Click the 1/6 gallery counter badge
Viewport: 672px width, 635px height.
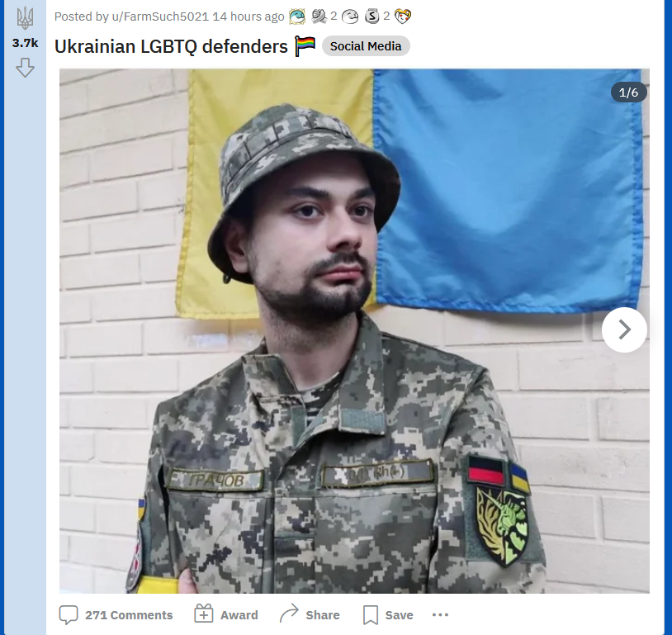point(628,92)
